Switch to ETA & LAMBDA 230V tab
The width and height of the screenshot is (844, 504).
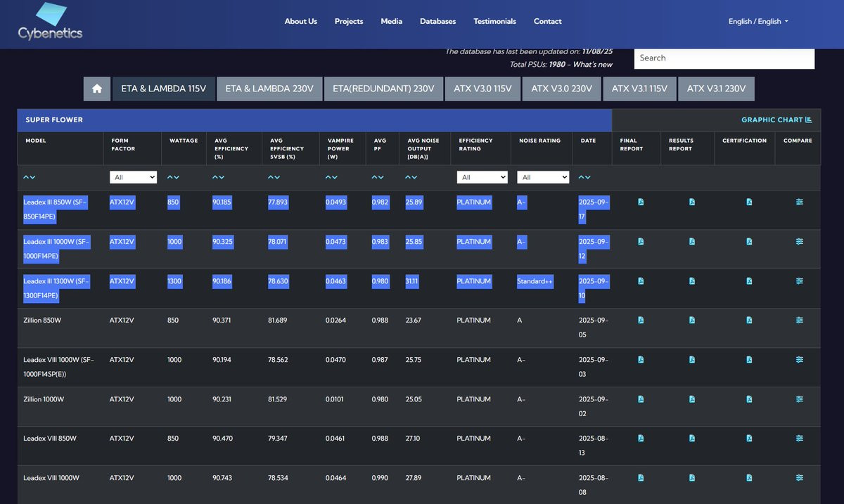(x=270, y=89)
